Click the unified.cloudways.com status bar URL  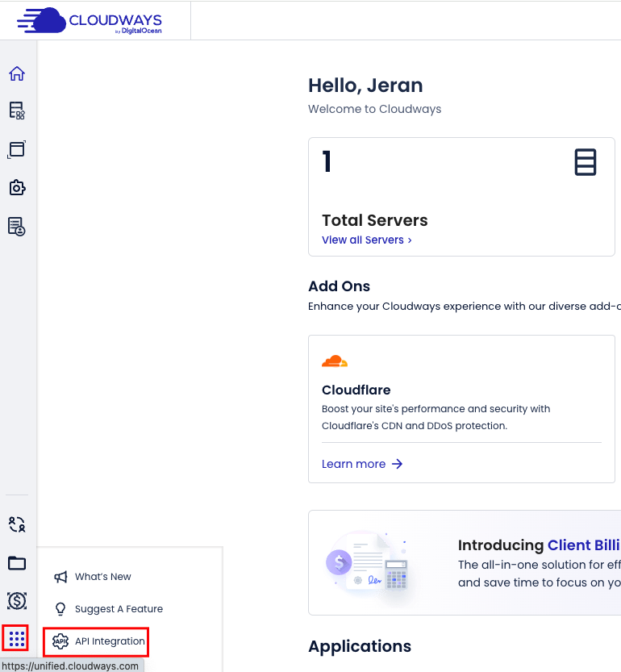tap(70, 666)
